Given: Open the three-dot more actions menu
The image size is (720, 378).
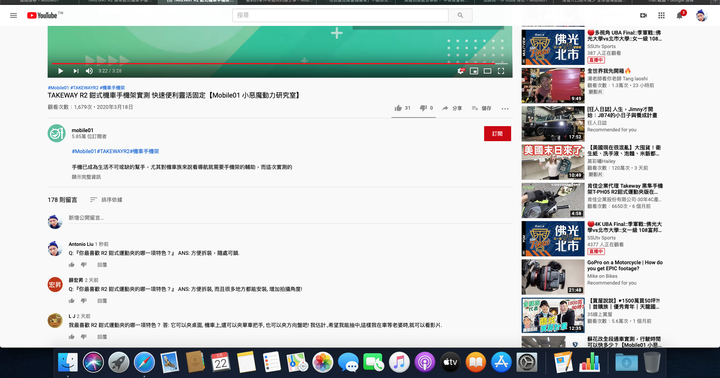Looking at the screenshot, I should click(505, 108).
